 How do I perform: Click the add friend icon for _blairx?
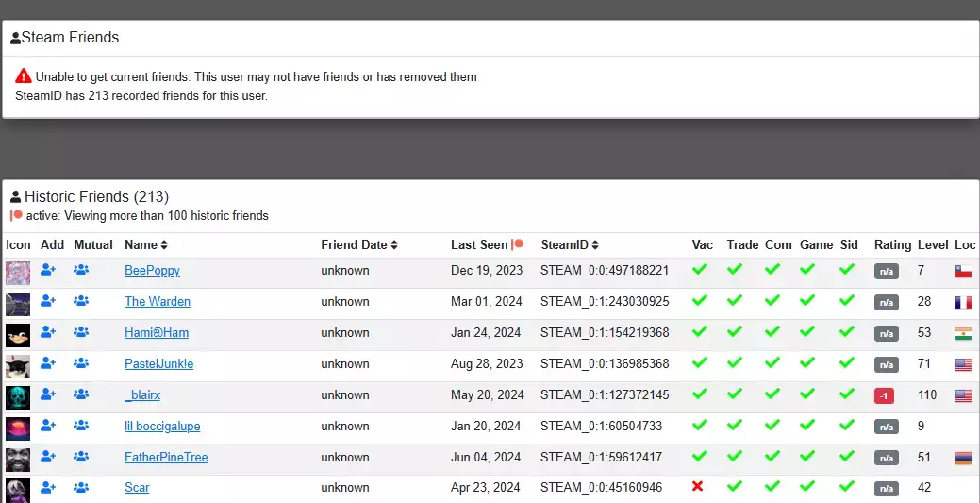48,394
